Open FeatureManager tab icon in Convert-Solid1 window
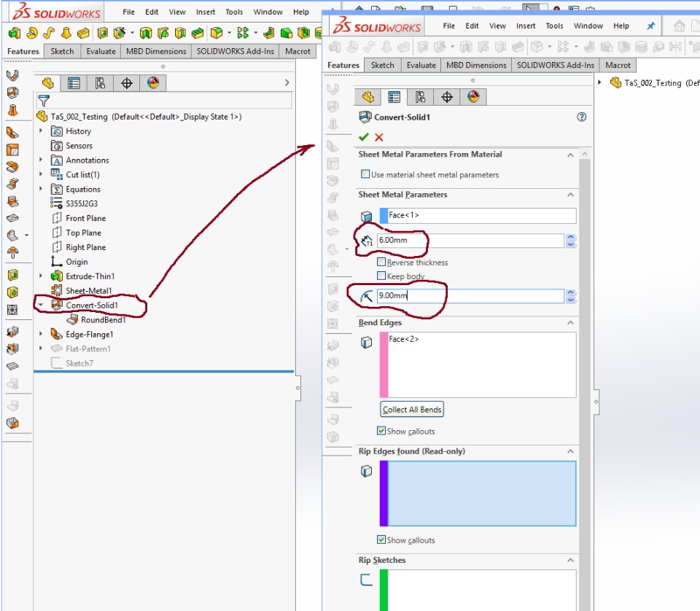 click(x=367, y=97)
